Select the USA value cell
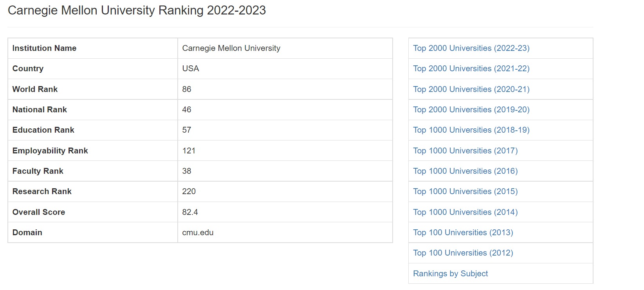This screenshot has height=290, width=644. [285, 68]
